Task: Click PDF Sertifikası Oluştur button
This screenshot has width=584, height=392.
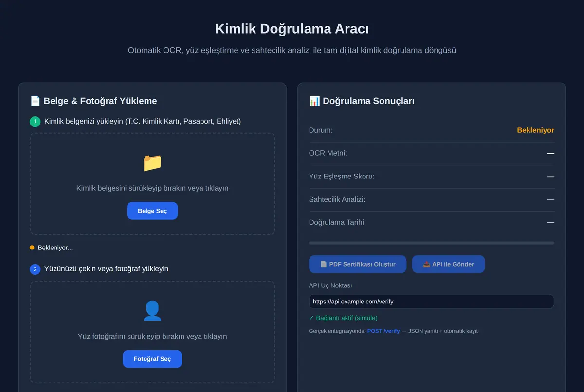Action: [358, 264]
